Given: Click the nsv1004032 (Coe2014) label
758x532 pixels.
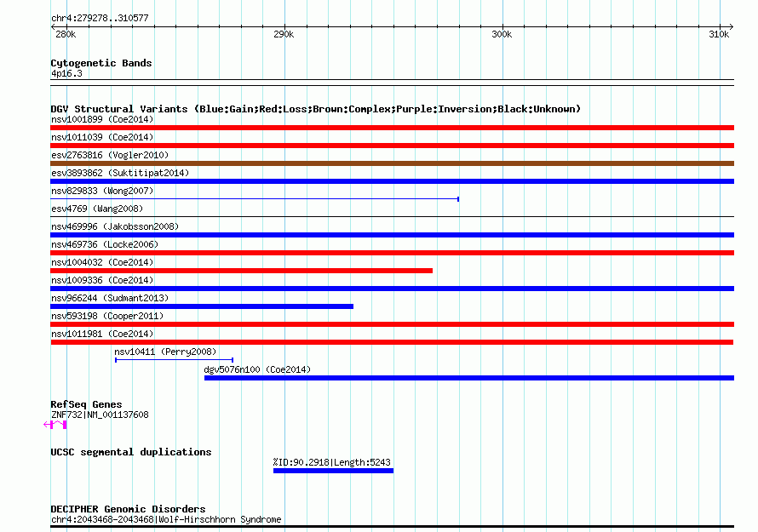Looking at the screenshot, I should 102,262.
